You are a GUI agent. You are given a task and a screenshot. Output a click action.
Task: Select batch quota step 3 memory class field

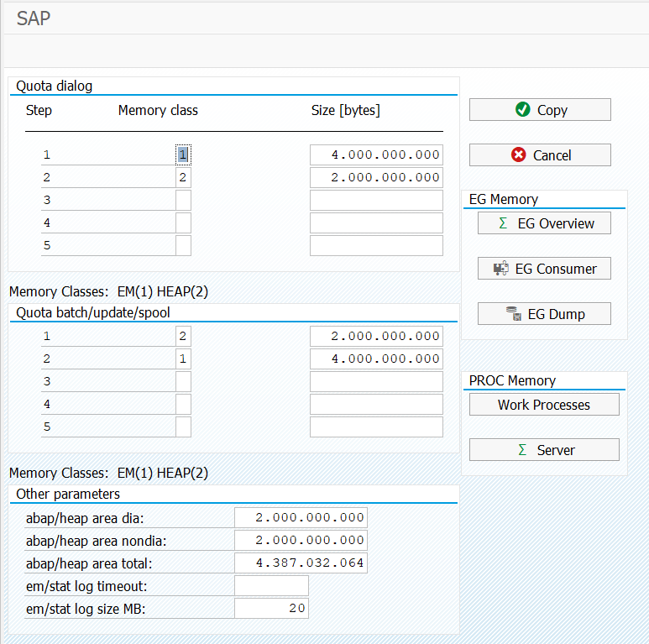click(183, 381)
